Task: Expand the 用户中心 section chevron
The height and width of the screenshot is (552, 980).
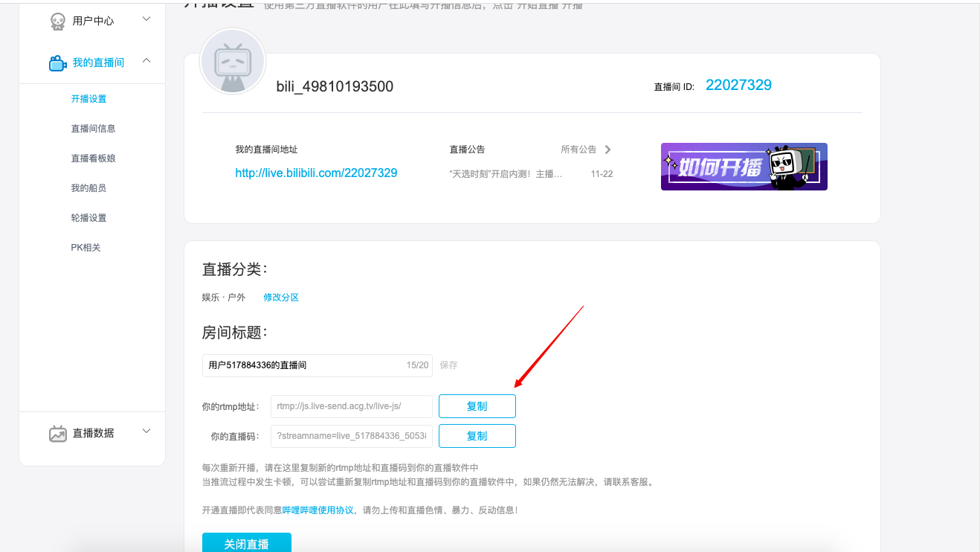Action: point(146,19)
